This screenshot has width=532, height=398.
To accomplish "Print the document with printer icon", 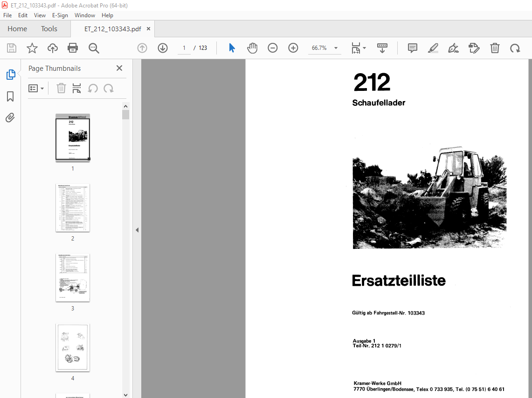I will pos(73,48).
